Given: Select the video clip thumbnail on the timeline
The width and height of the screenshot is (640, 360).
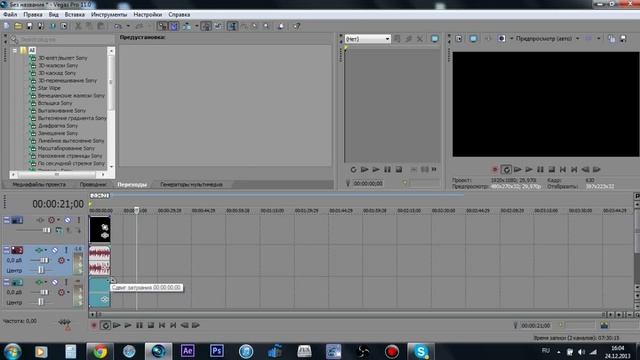Looking at the screenshot, I should point(100,229).
